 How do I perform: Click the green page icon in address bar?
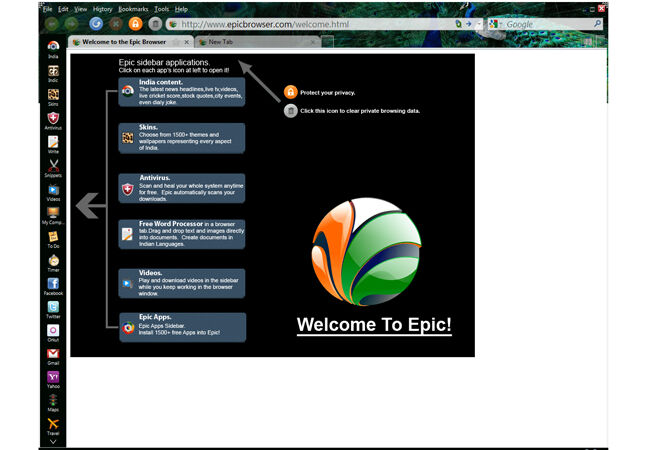458,24
